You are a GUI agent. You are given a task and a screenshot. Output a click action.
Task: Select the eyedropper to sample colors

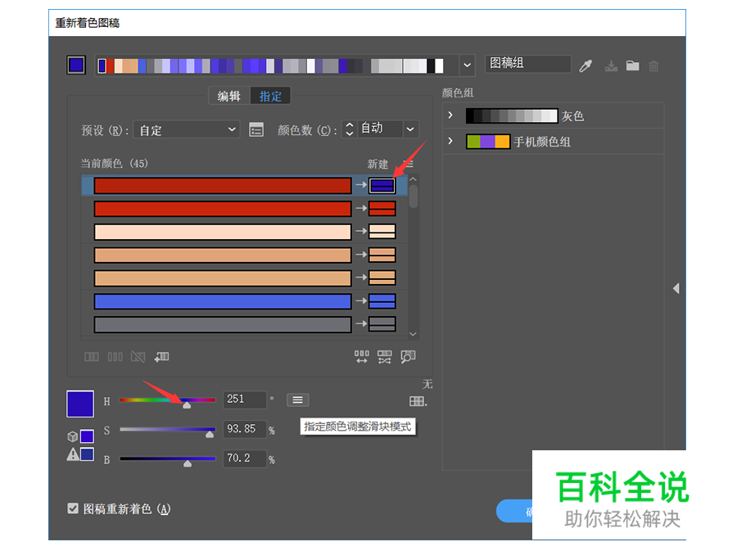[586, 64]
